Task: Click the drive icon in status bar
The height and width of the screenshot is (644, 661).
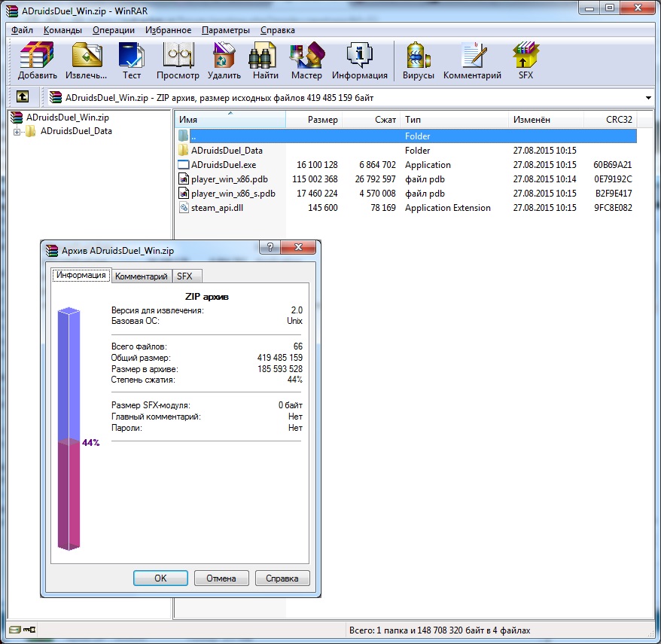Action: 14,630
